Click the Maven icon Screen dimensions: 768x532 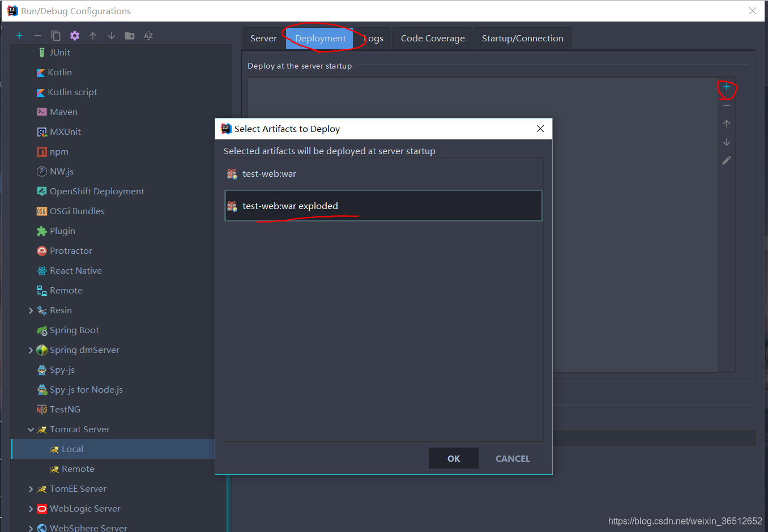(42, 112)
